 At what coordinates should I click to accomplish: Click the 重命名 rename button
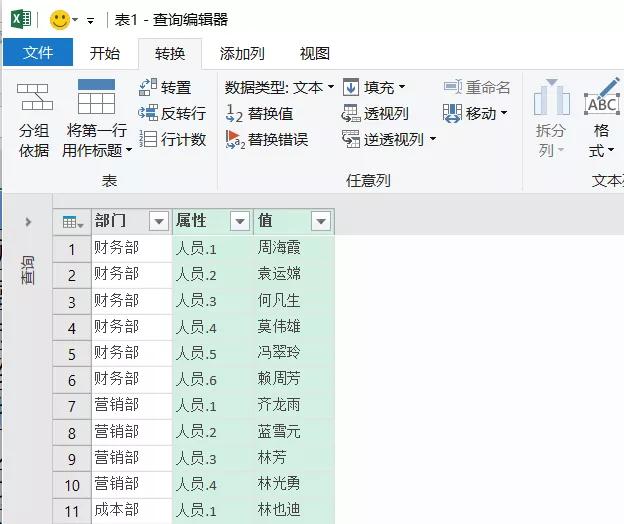point(477,87)
